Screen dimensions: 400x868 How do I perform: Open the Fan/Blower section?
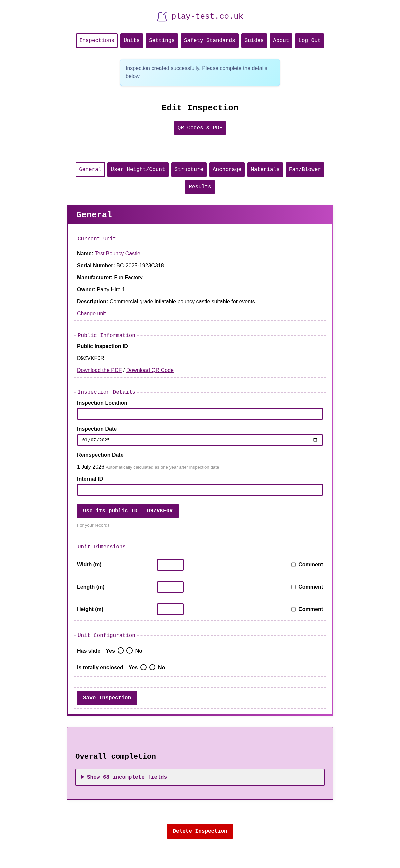pyautogui.click(x=304, y=170)
